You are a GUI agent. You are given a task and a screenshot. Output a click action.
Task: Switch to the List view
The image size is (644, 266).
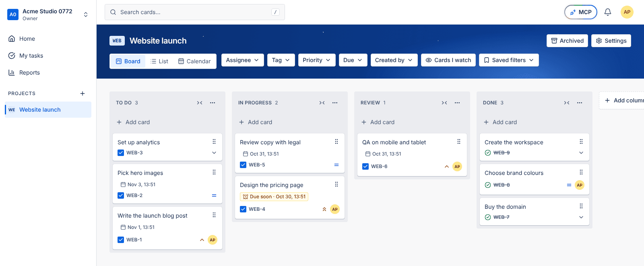(x=159, y=61)
